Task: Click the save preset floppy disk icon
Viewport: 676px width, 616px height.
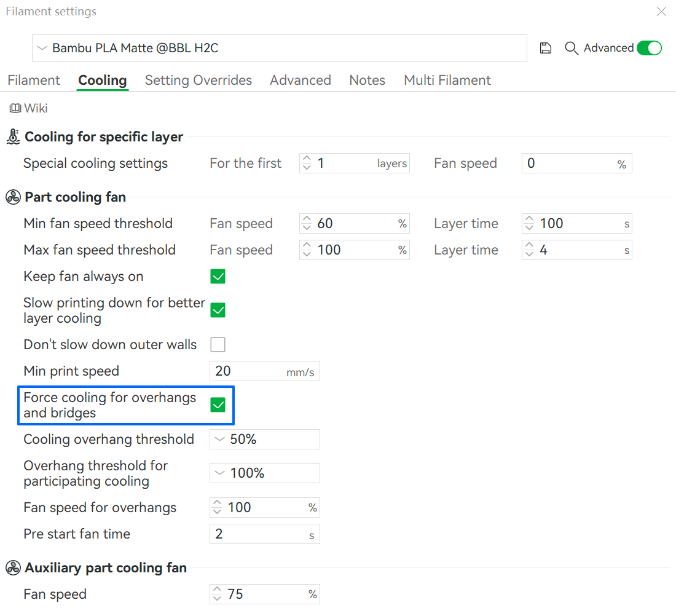Action: coord(545,48)
